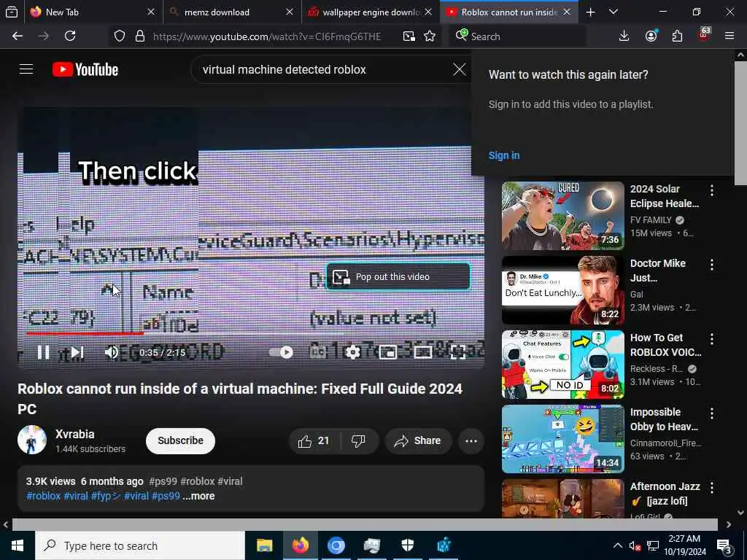
Task: Open the YouTube guide hamburger menu
Action: click(x=26, y=69)
